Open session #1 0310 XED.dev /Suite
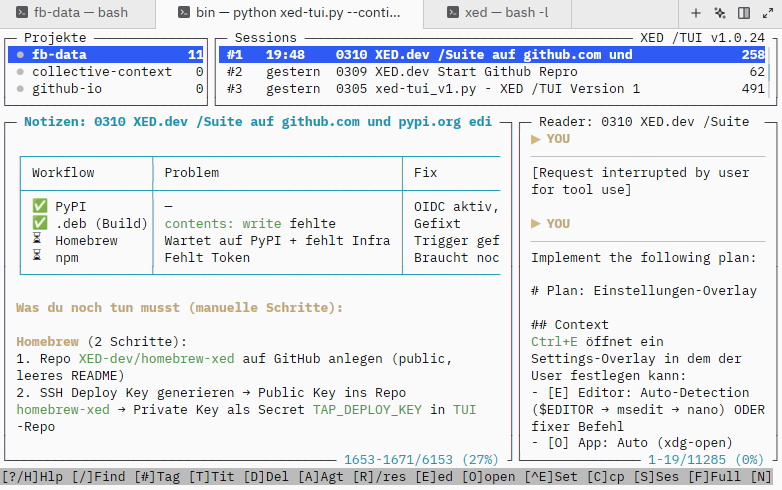782x490 pixels. (x=492, y=54)
